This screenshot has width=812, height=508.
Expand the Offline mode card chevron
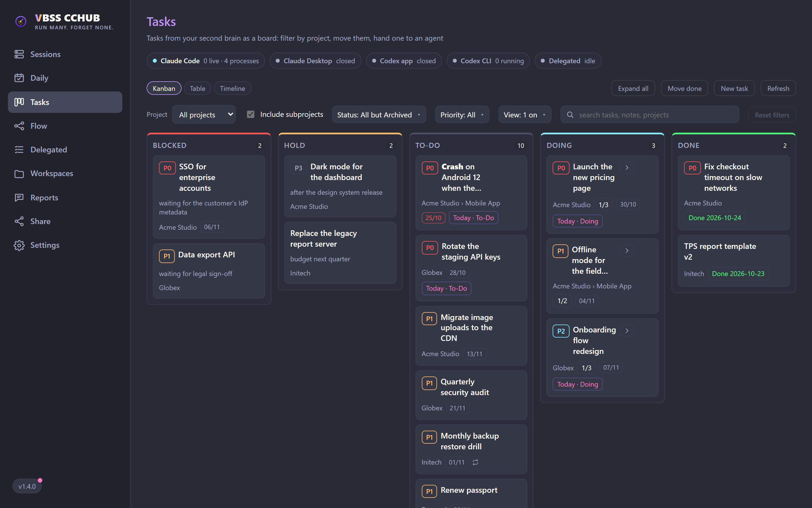(x=627, y=251)
